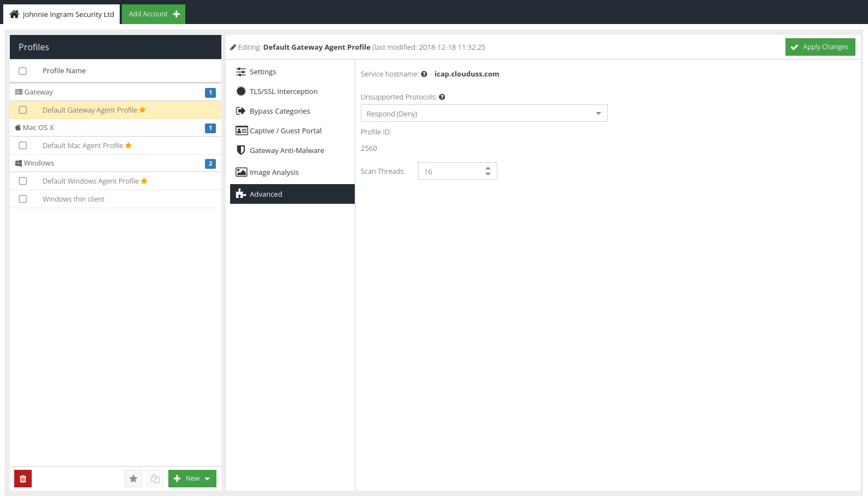Delete selected profiles with trash button
868x501 pixels.
(23, 479)
